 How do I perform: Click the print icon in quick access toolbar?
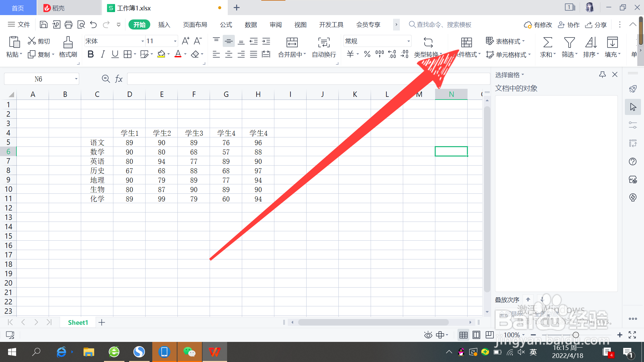point(68,24)
